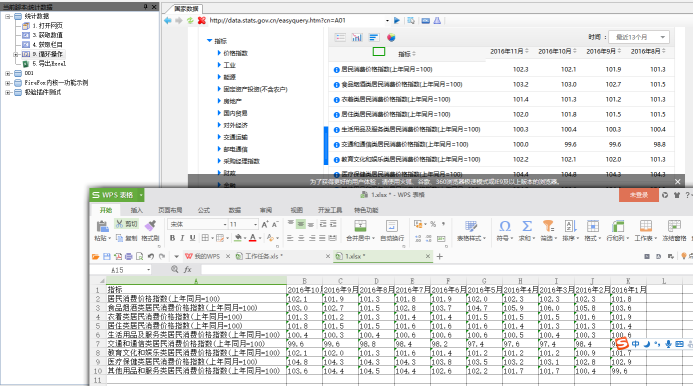
Task: Click the 复制 copy button
Action: 126,238
